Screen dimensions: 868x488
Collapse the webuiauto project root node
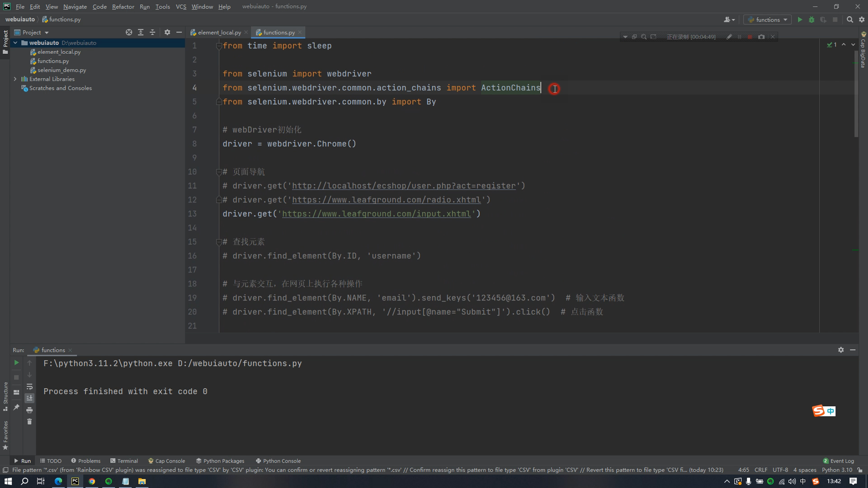point(15,42)
